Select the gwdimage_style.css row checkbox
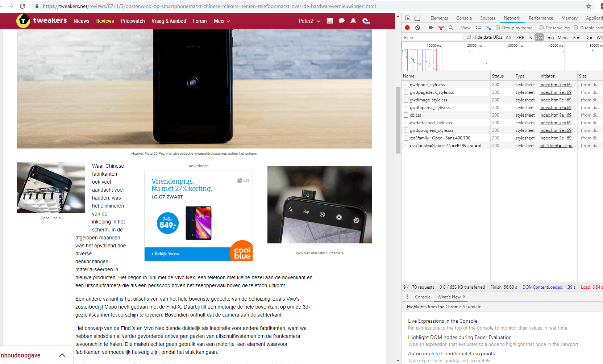Screen dimensions: 603x364 (x=406, y=100)
